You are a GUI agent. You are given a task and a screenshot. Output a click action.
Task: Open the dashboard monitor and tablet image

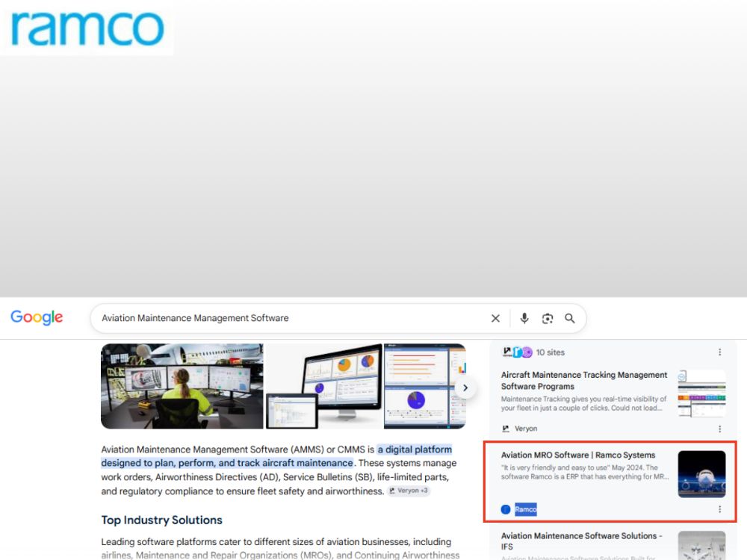(324, 386)
